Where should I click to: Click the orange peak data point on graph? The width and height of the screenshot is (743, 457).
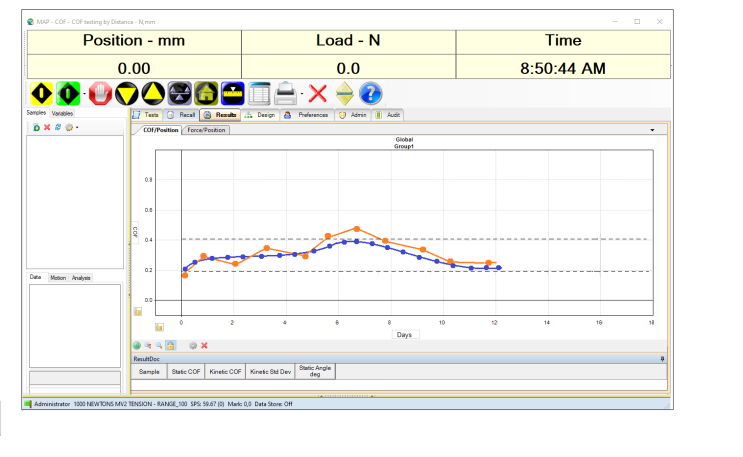coord(357,229)
